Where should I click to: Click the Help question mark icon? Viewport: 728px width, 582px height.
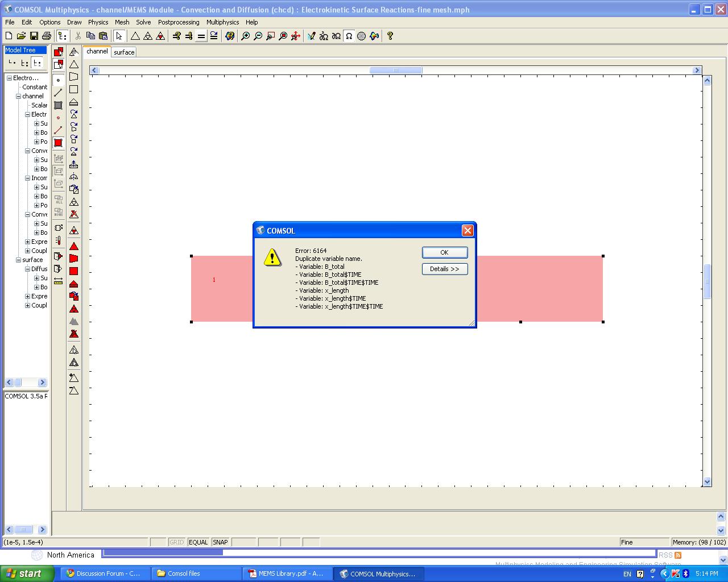390,36
